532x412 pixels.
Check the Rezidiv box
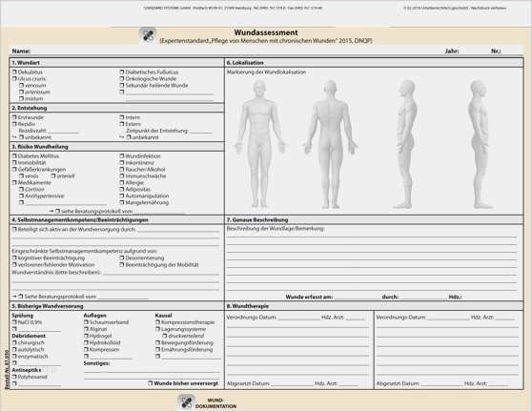(x=14, y=124)
